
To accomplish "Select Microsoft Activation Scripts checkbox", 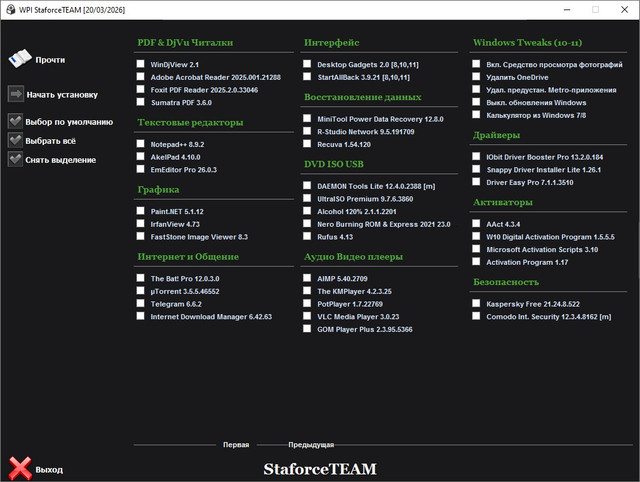I will click(476, 249).
